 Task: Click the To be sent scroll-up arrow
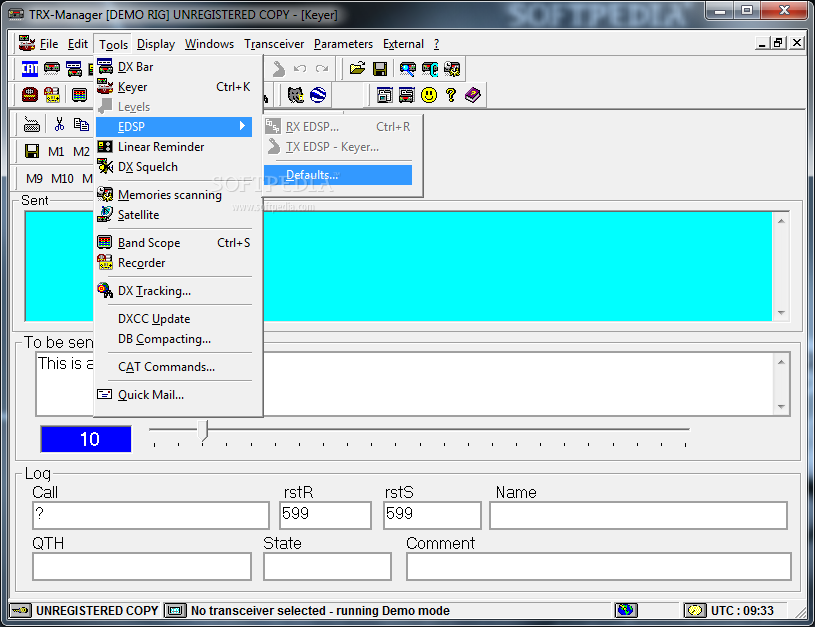[781, 362]
